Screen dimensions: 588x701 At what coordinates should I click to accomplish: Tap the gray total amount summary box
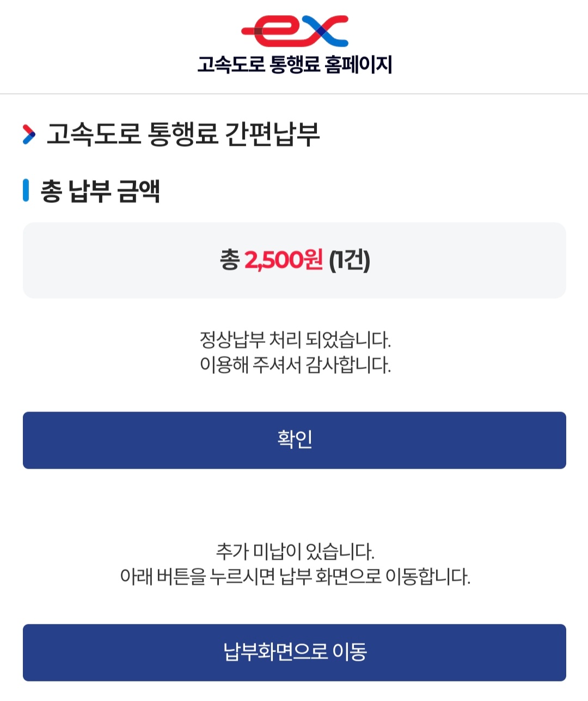point(295,260)
